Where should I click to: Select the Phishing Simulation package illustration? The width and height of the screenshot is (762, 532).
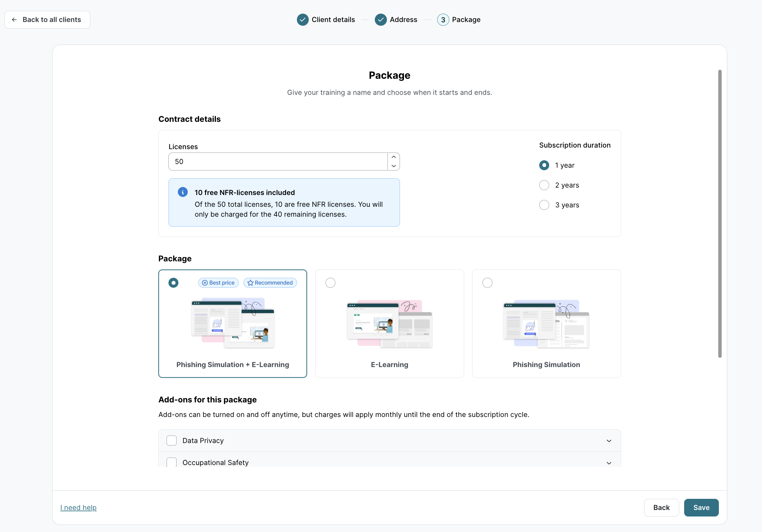pyautogui.click(x=546, y=324)
